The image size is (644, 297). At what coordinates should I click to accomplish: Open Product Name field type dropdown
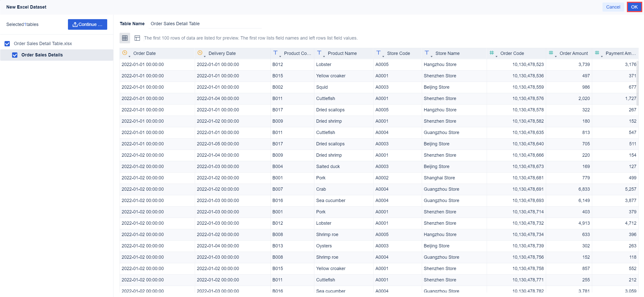(x=324, y=56)
